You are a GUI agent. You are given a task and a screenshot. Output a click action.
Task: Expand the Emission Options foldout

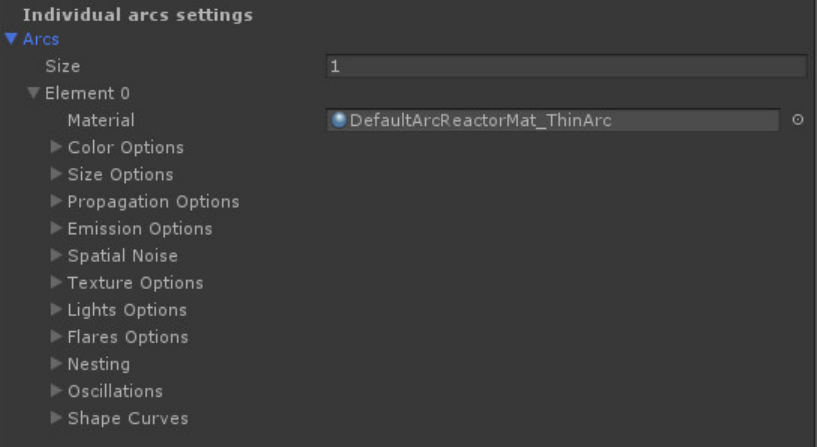coord(56,229)
